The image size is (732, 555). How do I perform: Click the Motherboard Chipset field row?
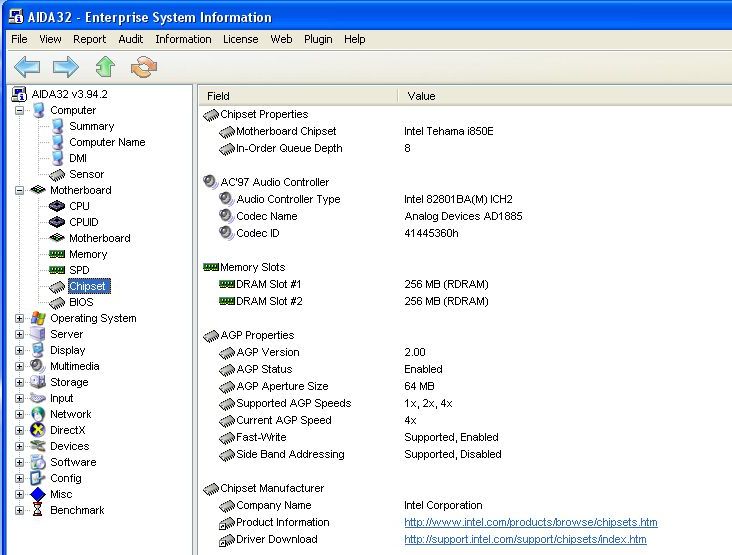[286, 131]
